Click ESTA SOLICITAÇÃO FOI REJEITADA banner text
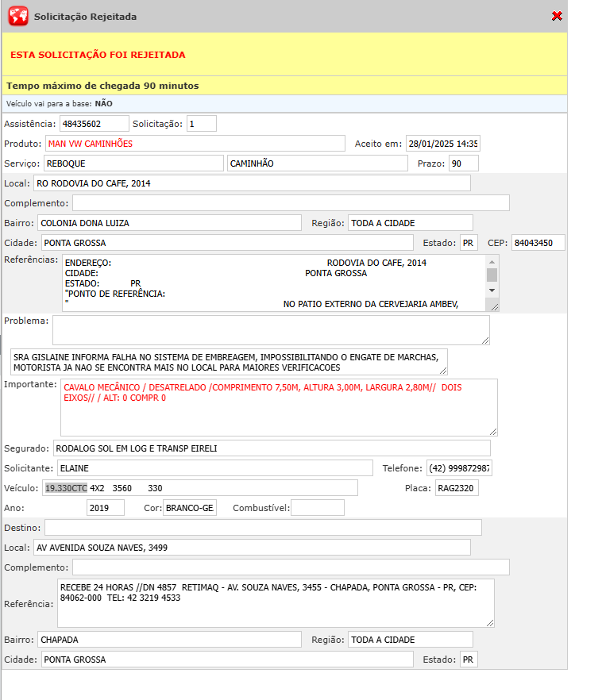Image resolution: width=602 pixels, height=700 pixels. pyautogui.click(x=98, y=55)
